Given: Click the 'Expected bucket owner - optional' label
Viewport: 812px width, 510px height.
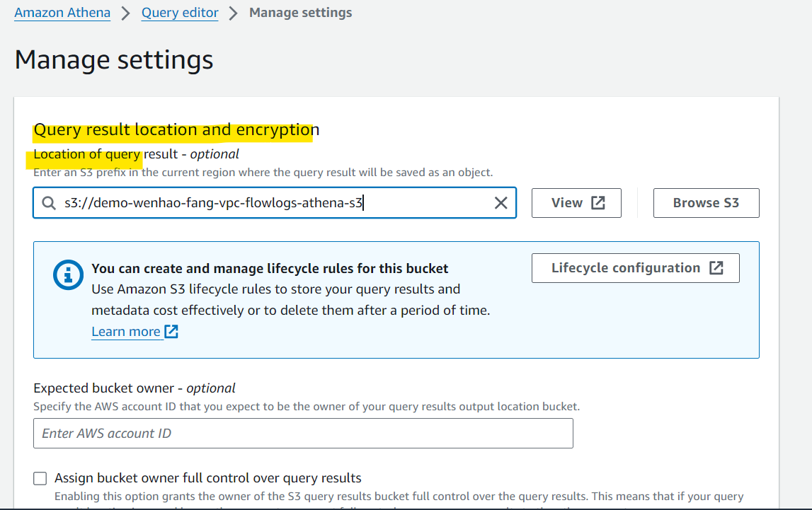Looking at the screenshot, I should (x=134, y=388).
